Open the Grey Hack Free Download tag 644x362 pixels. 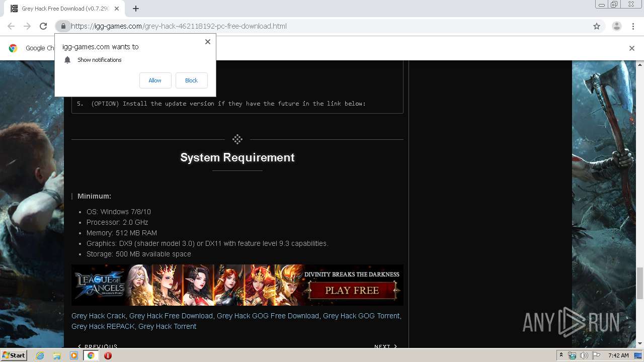tap(171, 316)
